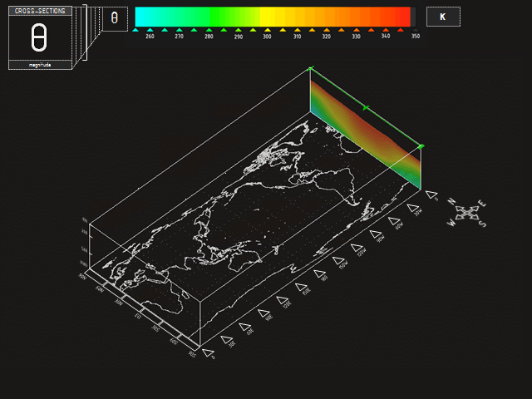Select the 90E longitude triangle marker
The height and width of the screenshot is (399, 532).
point(264,313)
